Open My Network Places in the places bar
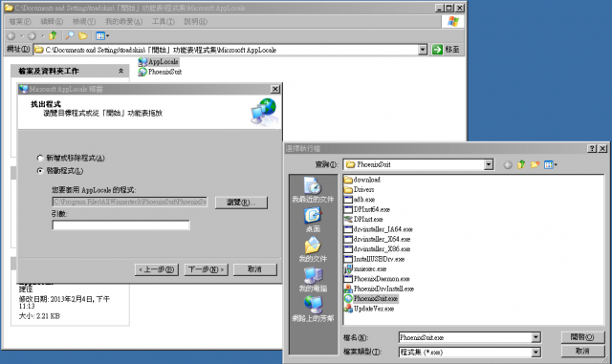 (x=313, y=309)
